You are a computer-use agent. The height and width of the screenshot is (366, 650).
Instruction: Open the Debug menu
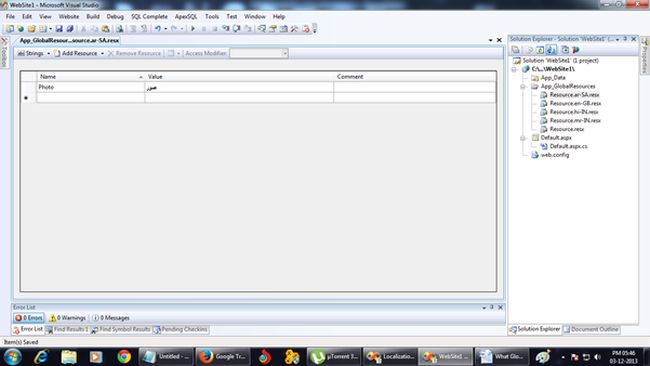click(115, 17)
